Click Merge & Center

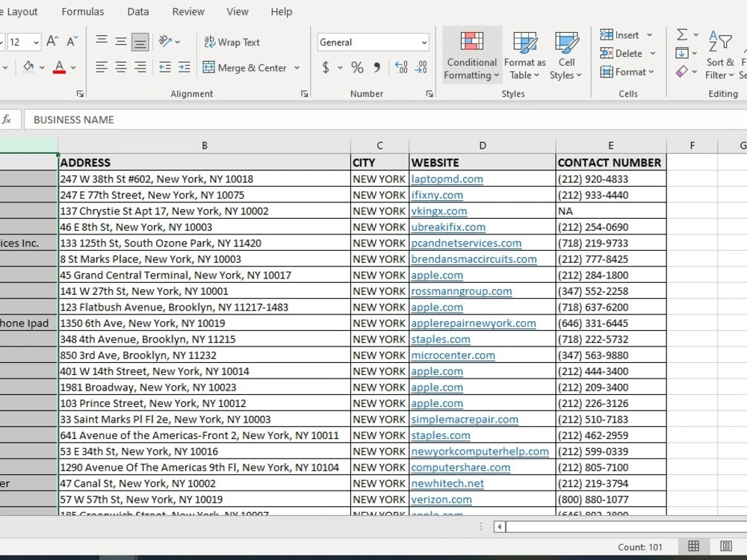point(244,68)
